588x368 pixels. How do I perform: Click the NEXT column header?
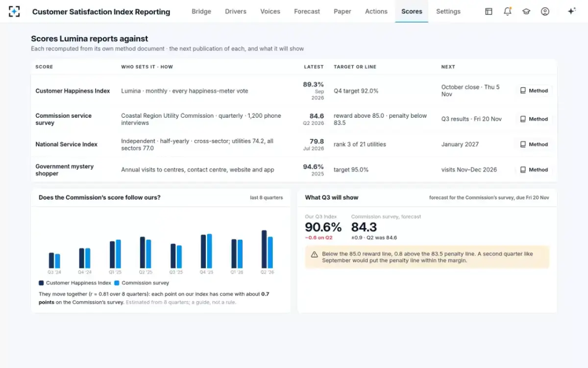[448, 67]
